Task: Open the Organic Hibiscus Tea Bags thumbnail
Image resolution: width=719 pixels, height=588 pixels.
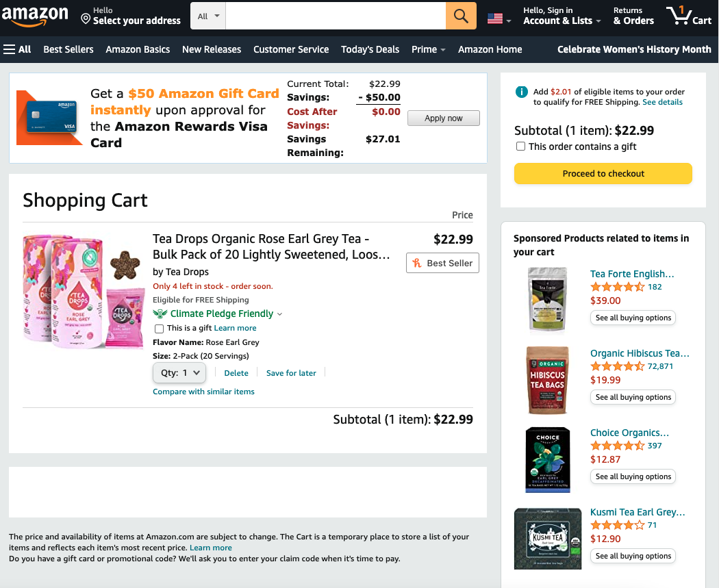Action: 548,380
